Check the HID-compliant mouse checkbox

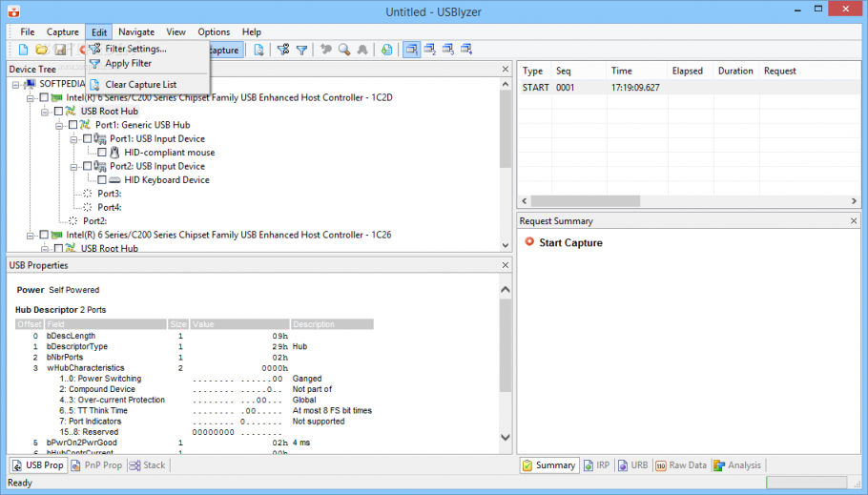click(102, 153)
